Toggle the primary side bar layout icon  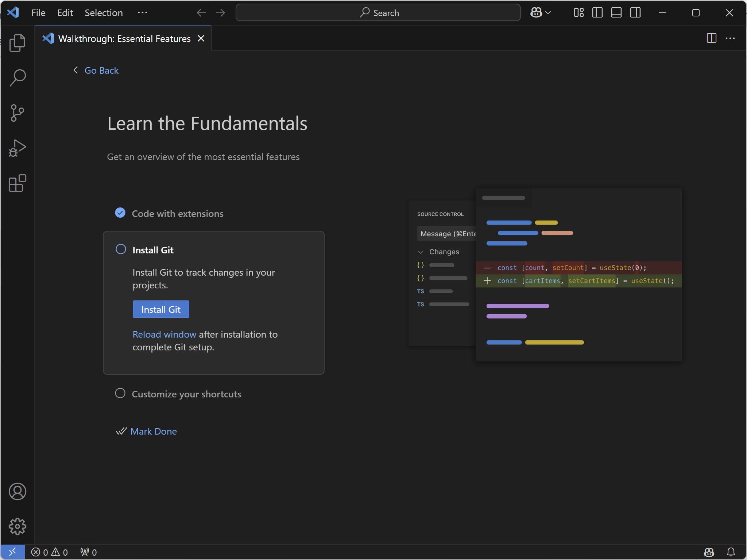click(597, 13)
